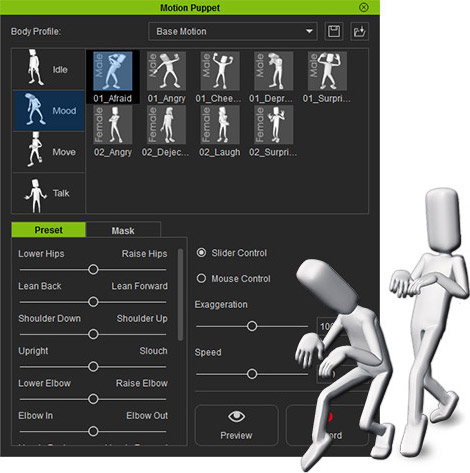Click the Speed slider handle

coord(252,374)
